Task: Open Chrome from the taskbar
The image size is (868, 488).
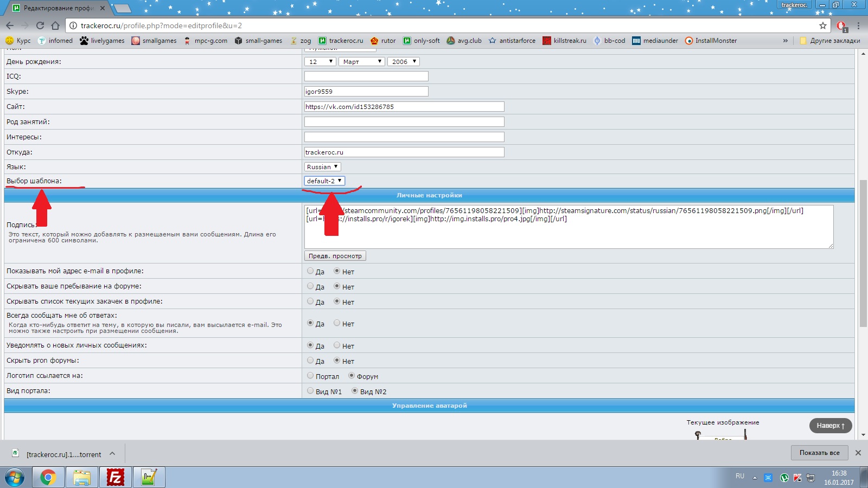Action: [x=48, y=478]
